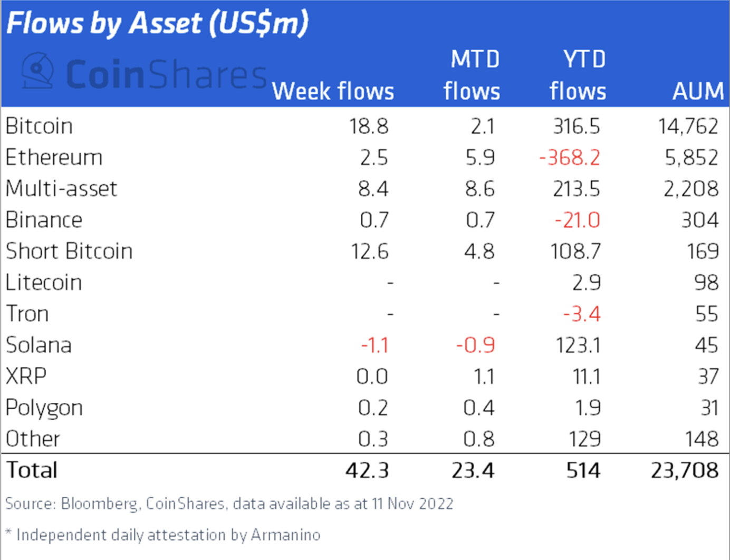Click the Polygon row label

point(44,408)
